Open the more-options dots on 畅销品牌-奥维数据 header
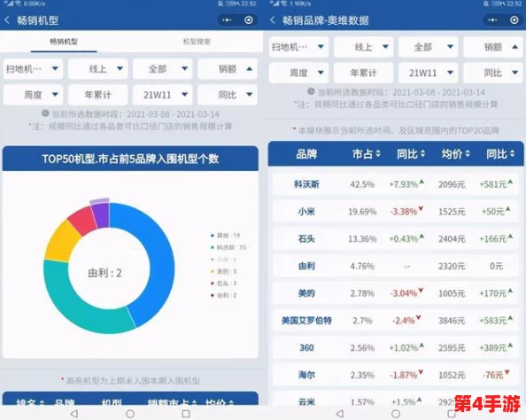Image resolution: width=526 pixels, height=420 pixels. click(x=492, y=20)
